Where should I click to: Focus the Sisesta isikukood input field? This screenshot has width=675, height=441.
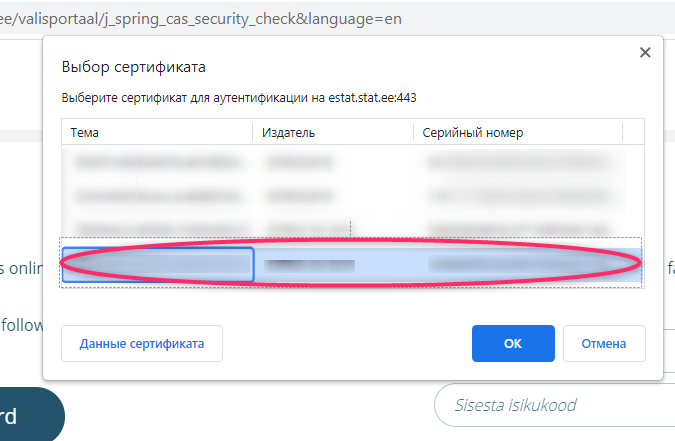555,405
